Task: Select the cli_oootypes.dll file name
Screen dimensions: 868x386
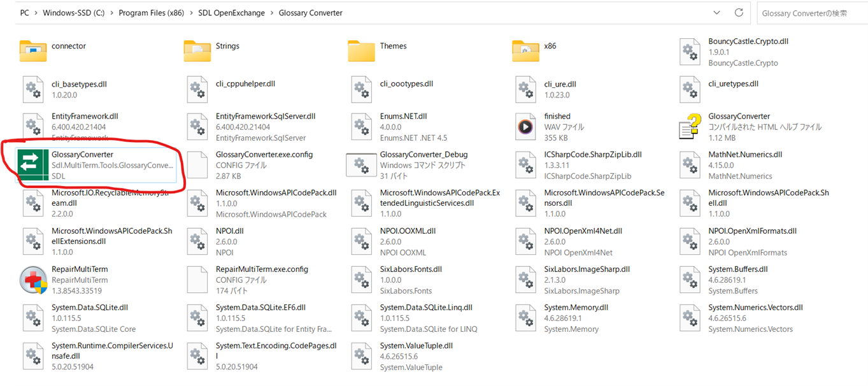Action: pos(406,84)
